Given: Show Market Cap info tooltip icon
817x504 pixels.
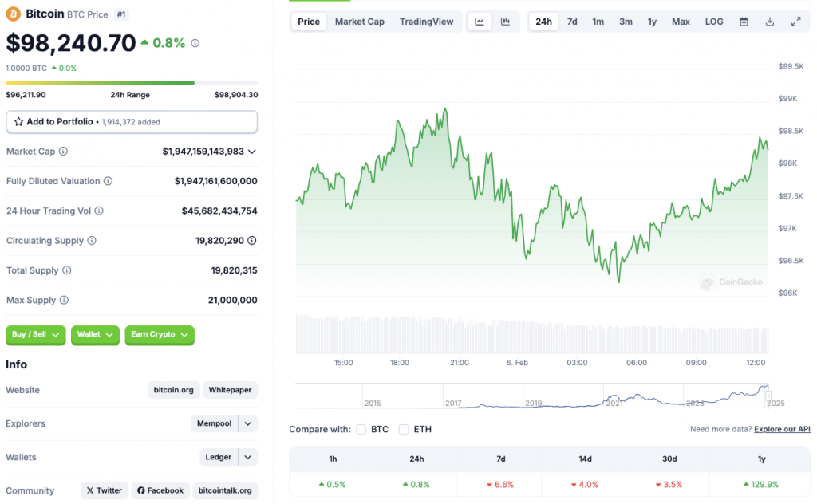Looking at the screenshot, I should coord(63,151).
